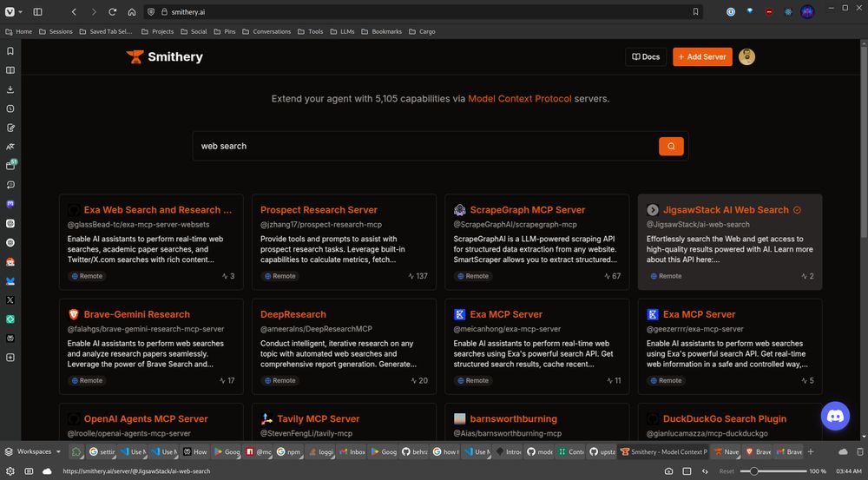Bookmark this page from address bar
The height and width of the screenshot is (480, 868).
[x=695, y=11]
